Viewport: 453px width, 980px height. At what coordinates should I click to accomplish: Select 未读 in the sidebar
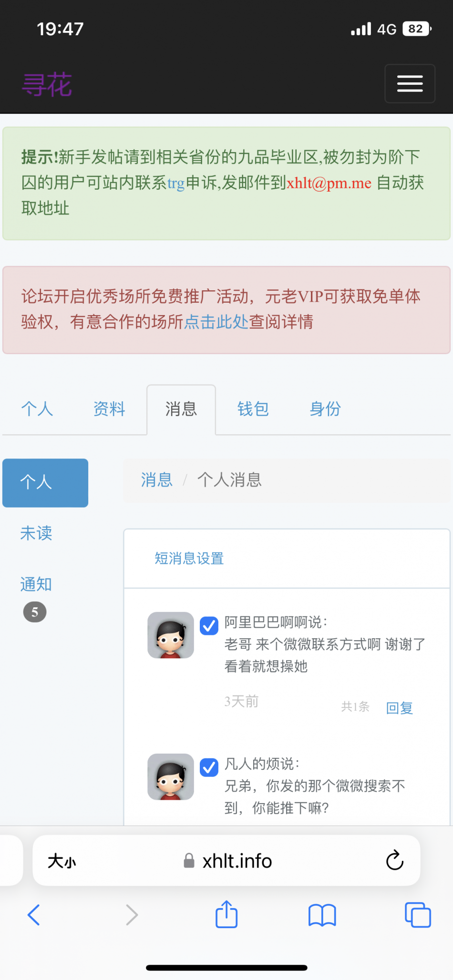point(36,533)
